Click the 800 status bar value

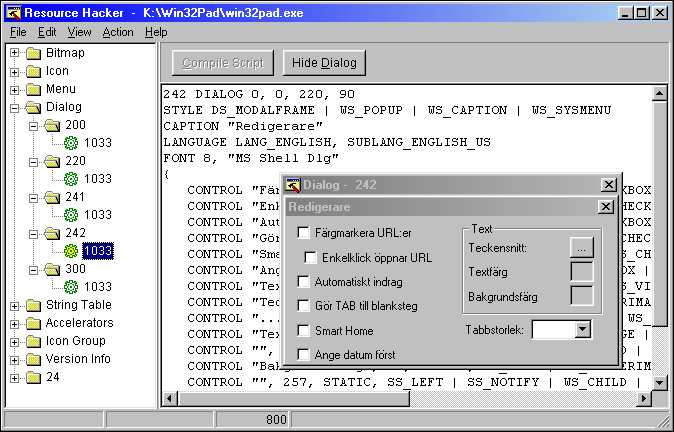pos(276,420)
